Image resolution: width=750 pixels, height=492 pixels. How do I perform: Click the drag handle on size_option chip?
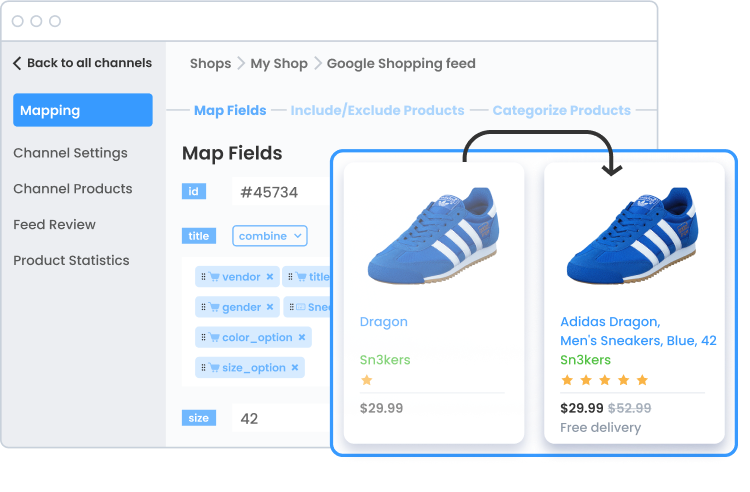pyautogui.click(x=203, y=368)
